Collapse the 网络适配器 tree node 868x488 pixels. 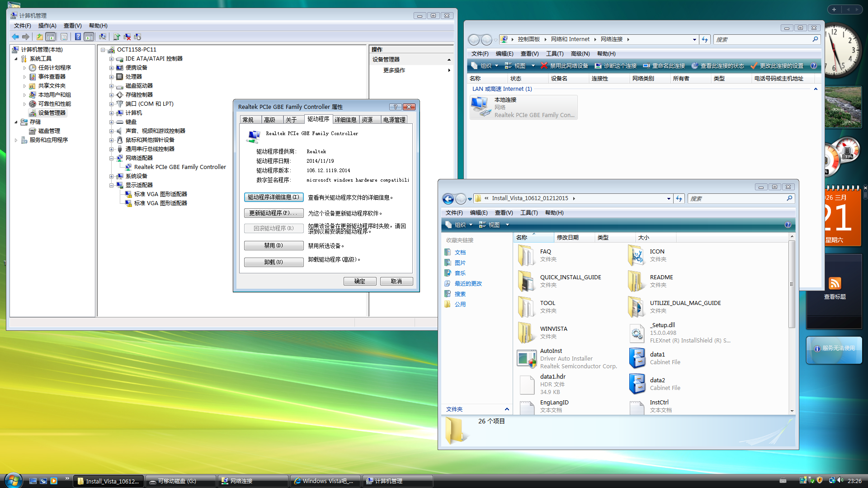tap(111, 158)
